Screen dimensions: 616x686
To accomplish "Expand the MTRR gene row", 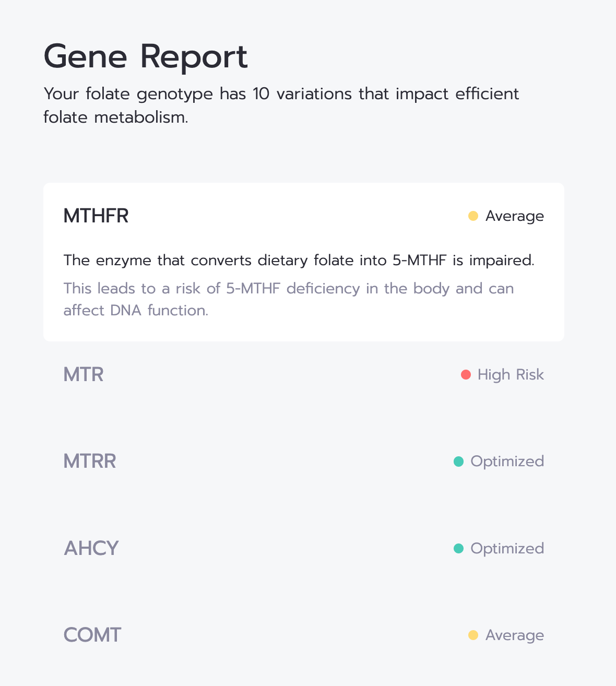I will 90,462.
